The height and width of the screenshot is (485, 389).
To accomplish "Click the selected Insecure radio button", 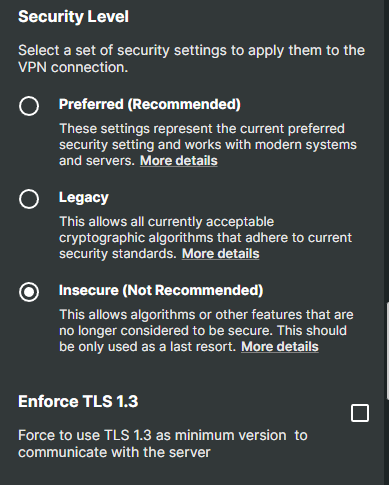I will tap(29, 292).
